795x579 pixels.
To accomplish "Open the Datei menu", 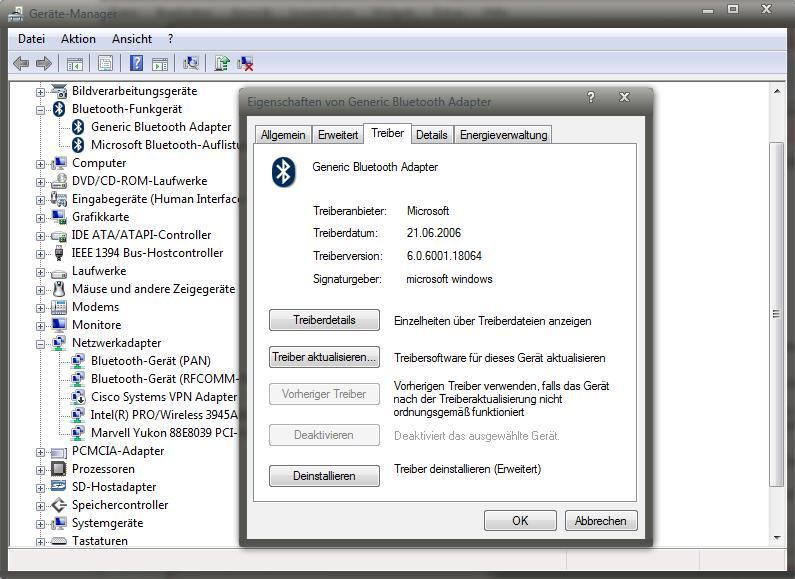I will (31, 39).
